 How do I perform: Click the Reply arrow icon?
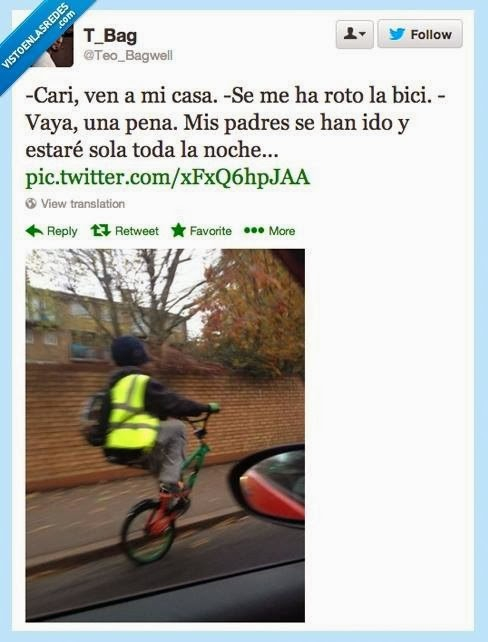[x=34, y=231]
